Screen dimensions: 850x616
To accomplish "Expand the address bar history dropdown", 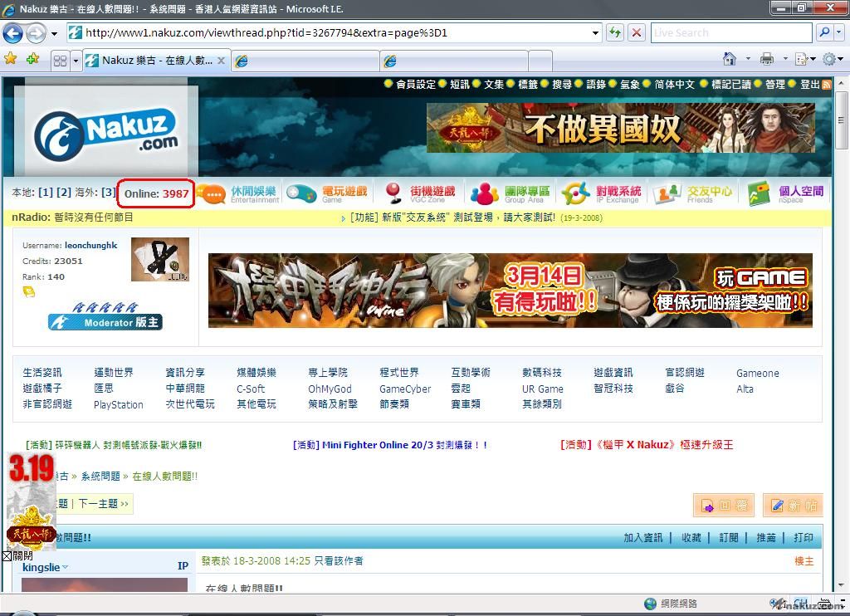I will [x=595, y=33].
